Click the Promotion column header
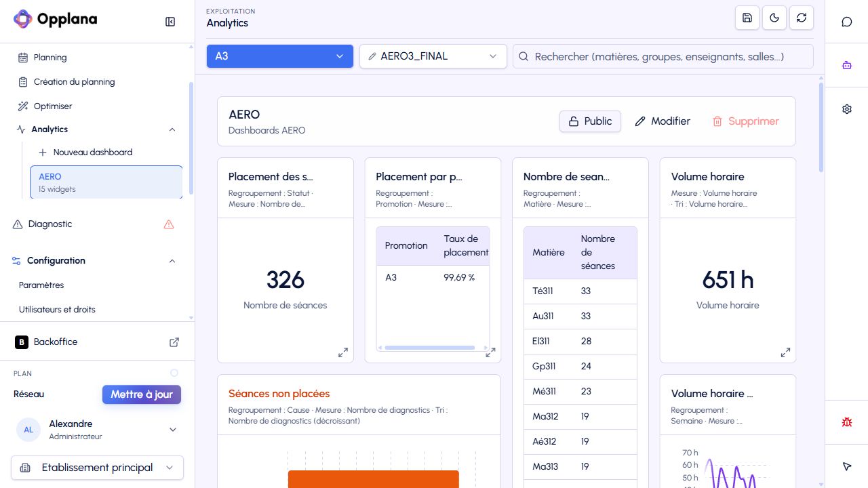The width and height of the screenshot is (868, 488). [x=406, y=246]
